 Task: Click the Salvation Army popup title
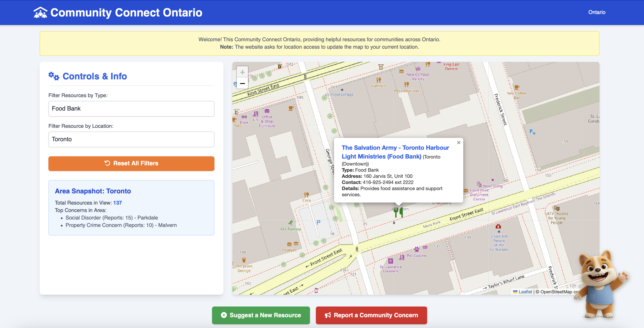395,152
